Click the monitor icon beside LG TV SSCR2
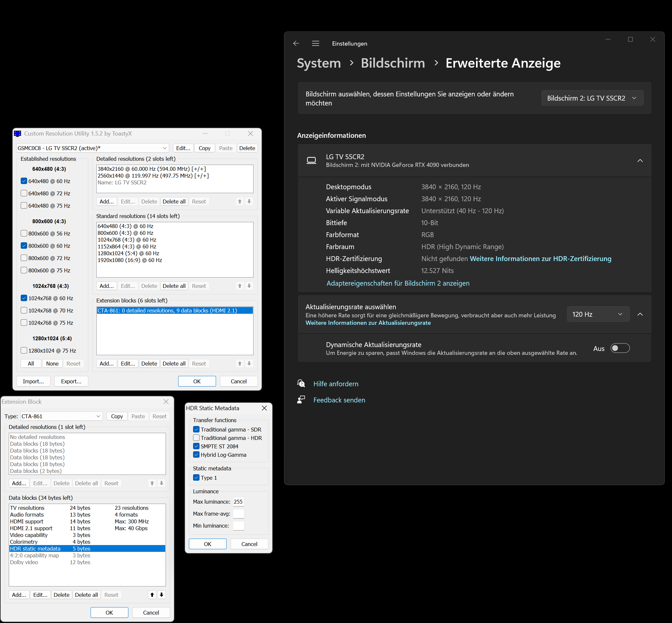Screen dimensions: 672x623 (311, 160)
